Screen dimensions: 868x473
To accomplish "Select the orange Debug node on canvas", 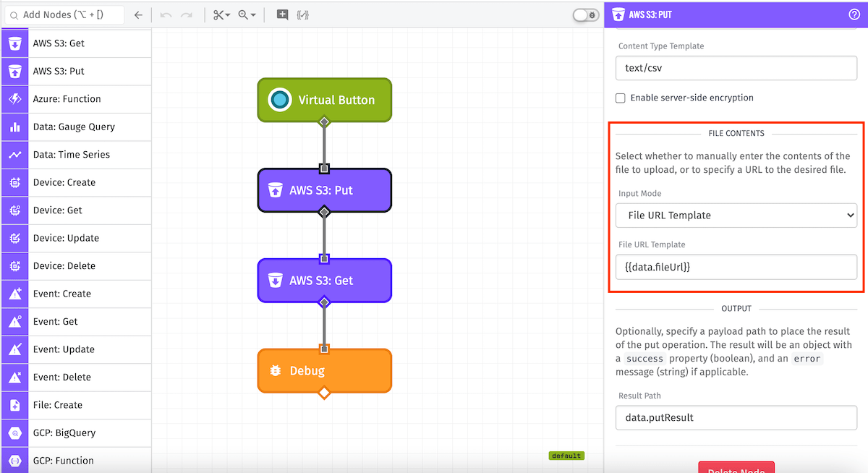I will pos(325,371).
